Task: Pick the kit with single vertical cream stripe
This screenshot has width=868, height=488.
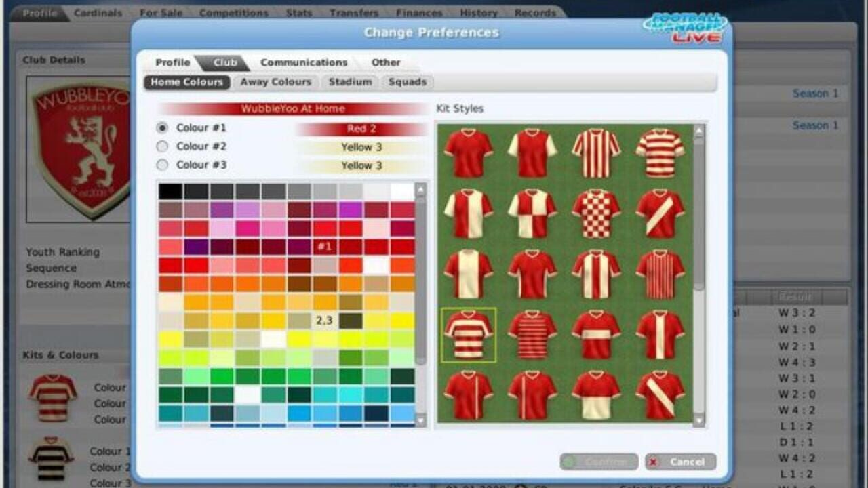Action: click(x=660, y=335)
